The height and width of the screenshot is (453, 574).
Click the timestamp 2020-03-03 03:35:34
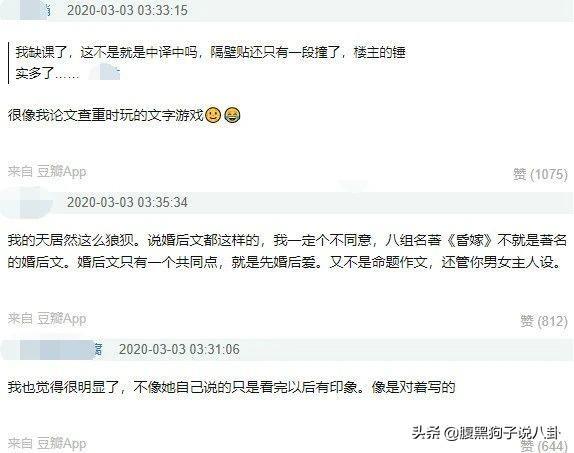127,202
